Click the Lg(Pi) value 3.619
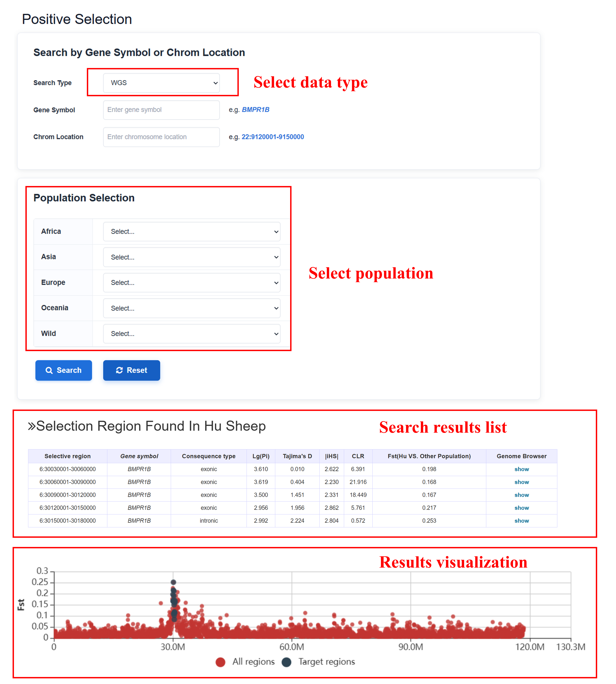This screenshot has width=616, height=684. click(x=261, y=482)
